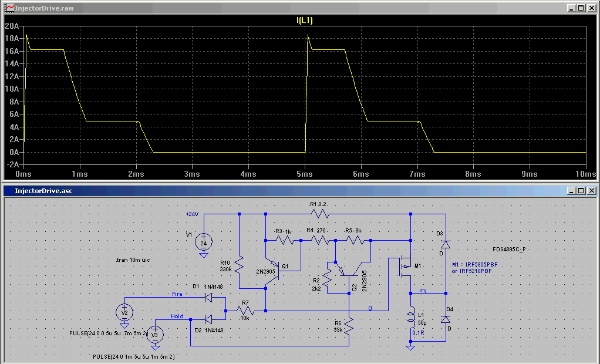The image size is (600, 364).
Task: Click the FDS4885C_P model label
Action: [x=509, y=249]
